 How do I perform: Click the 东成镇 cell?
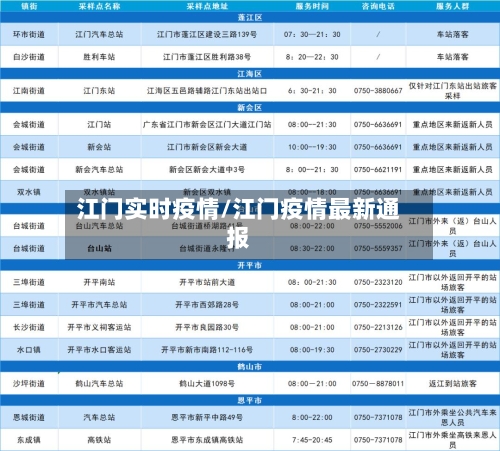[29, 440]
